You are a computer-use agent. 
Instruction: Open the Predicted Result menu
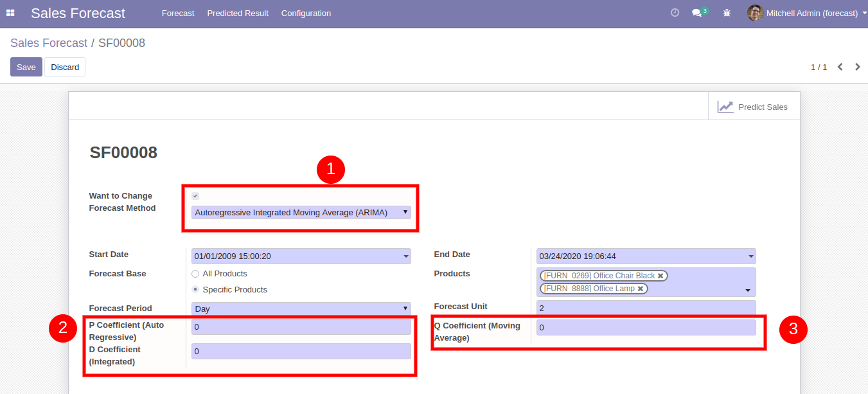coord(238,13)
